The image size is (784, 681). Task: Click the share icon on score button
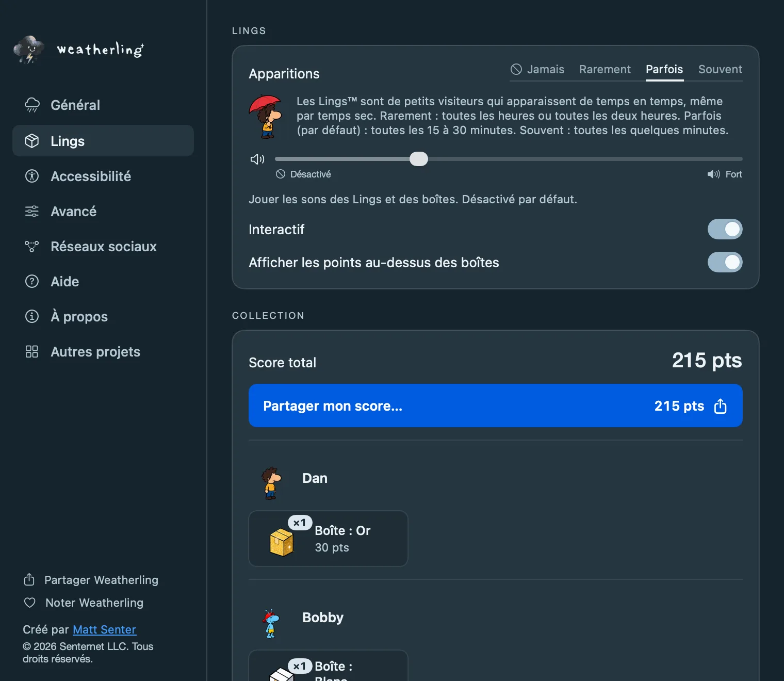pyautogui.click(x=721, y=406)
